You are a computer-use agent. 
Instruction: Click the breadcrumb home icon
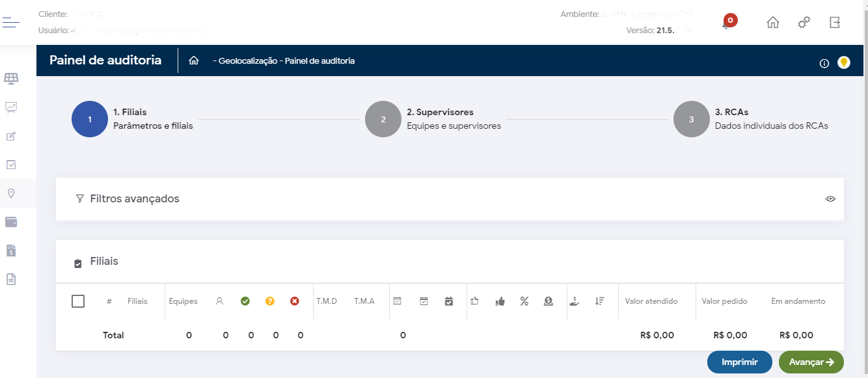(193, 61)
